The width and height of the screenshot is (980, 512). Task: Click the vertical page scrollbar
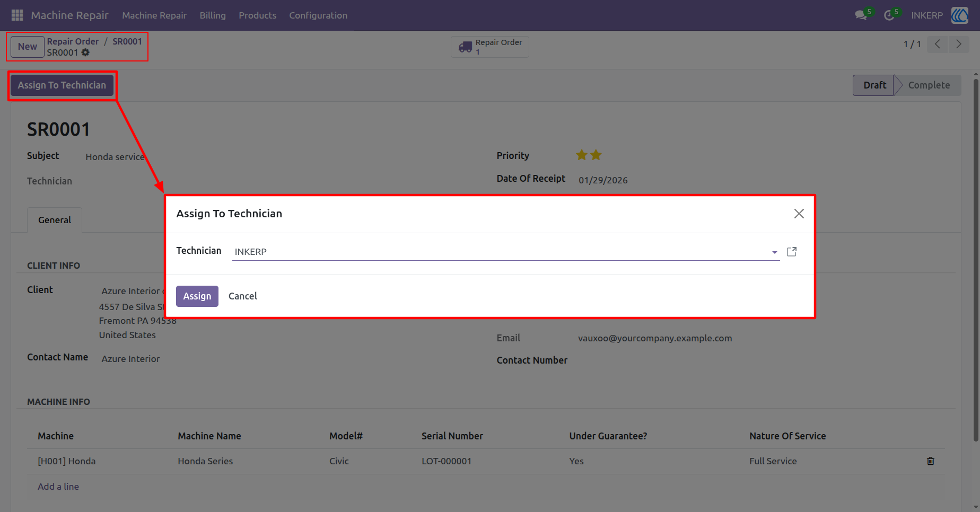(x=976, y=260)
